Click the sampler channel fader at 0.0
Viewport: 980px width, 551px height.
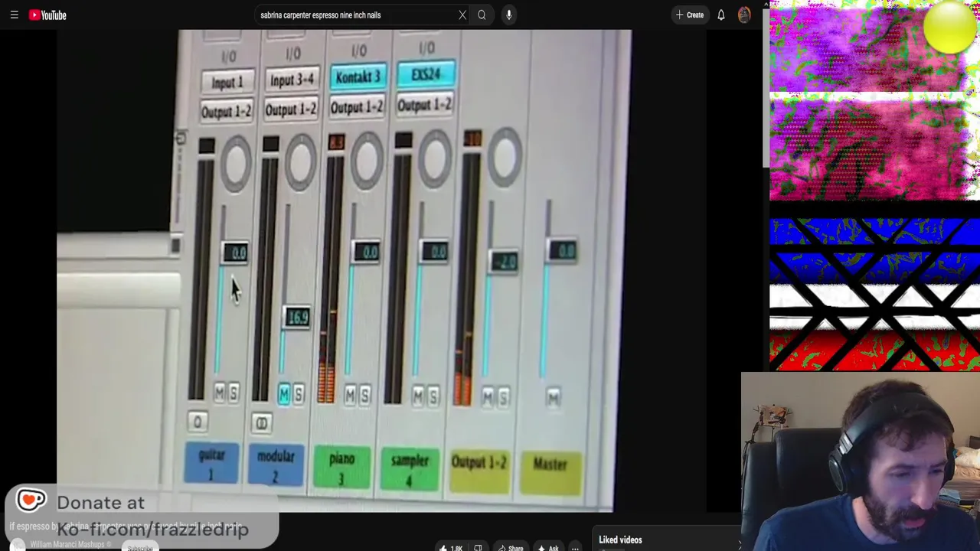435,252
